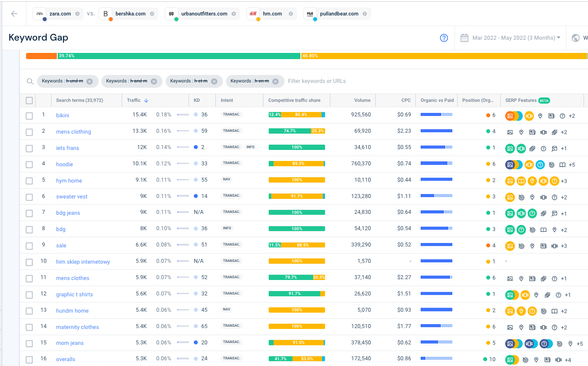588x366 pixels.
Task: Check the graphic t shirts row checkbox
Action: click(29, 295)
